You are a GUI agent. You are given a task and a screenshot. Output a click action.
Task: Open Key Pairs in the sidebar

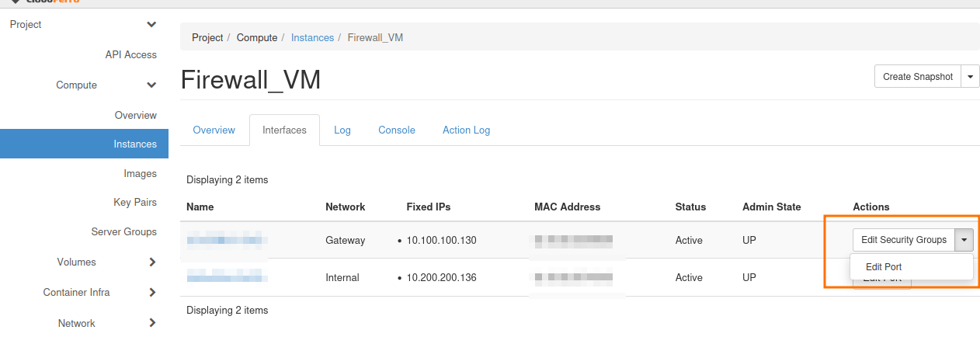[x=135, y=203]
